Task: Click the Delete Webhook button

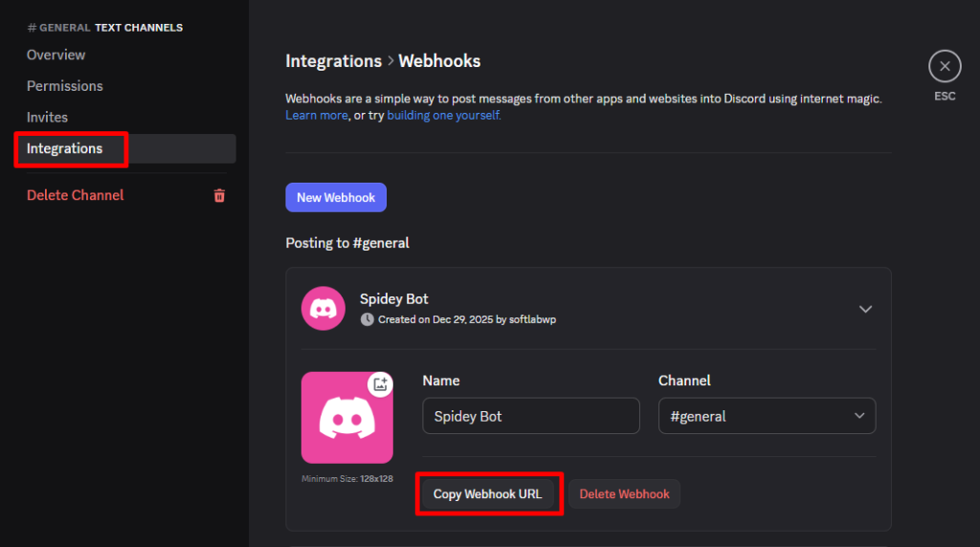Action: [x=624, y=493]
